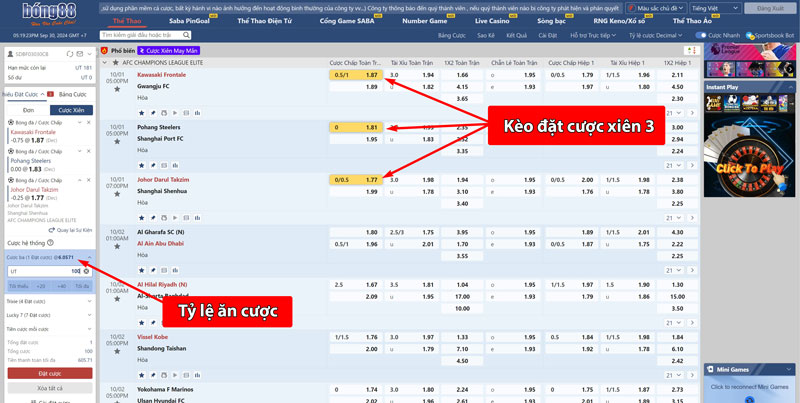Collapse the Cược ba parlay section

[89, 258]
